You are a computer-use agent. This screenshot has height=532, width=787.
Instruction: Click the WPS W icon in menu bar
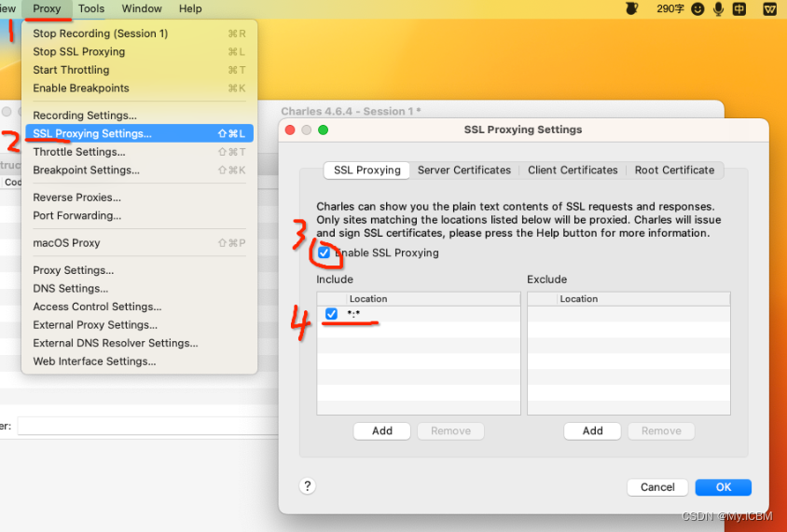click(x=770, y=8)
